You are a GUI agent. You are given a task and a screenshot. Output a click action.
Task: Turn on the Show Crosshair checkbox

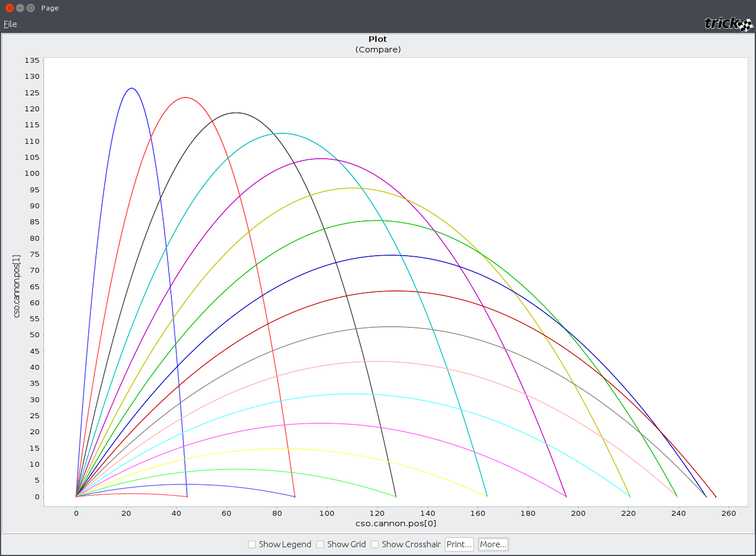pyautogui.click(x=375, y=544)
